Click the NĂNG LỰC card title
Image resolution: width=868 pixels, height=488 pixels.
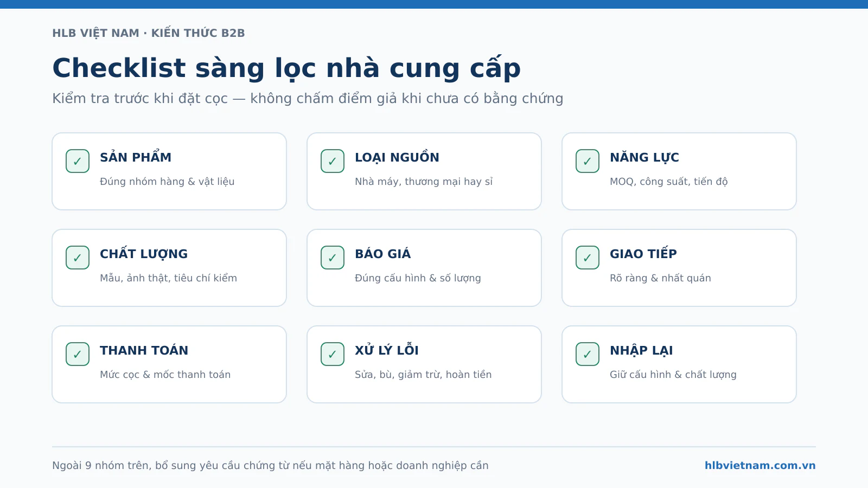point(644,157)
